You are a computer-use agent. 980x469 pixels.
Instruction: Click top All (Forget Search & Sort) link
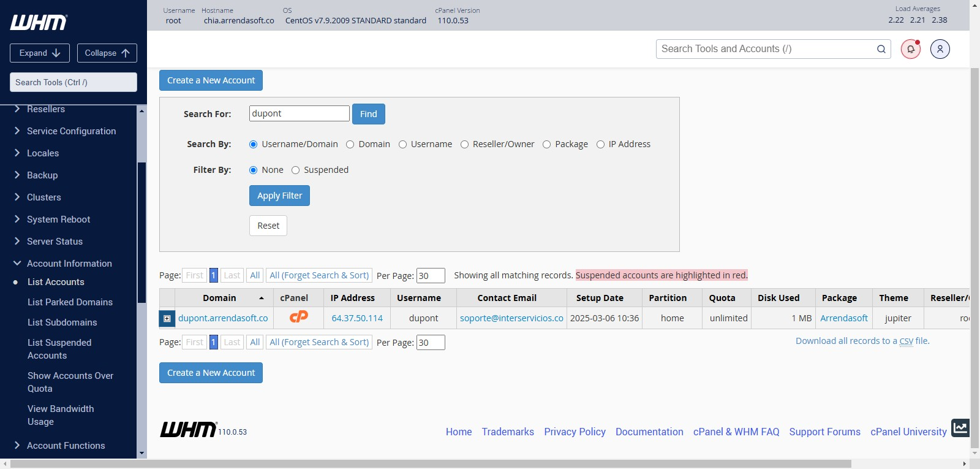319,275
